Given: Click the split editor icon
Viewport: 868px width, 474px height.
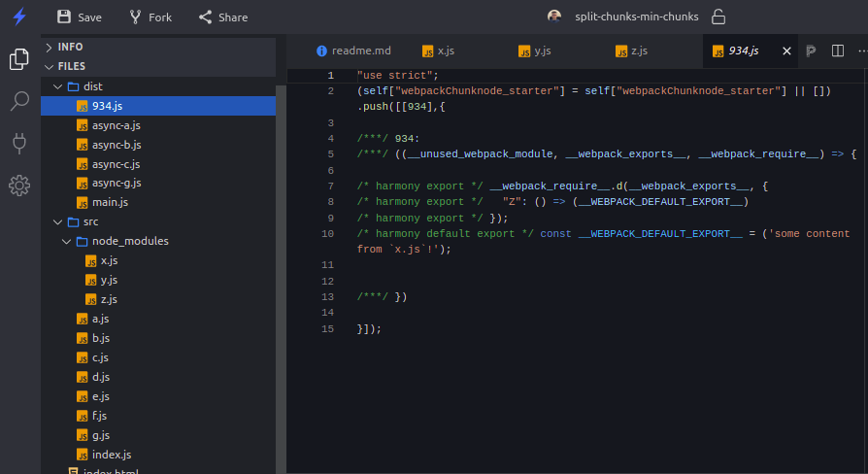Looking at the screenshot, I should (837, 51).
